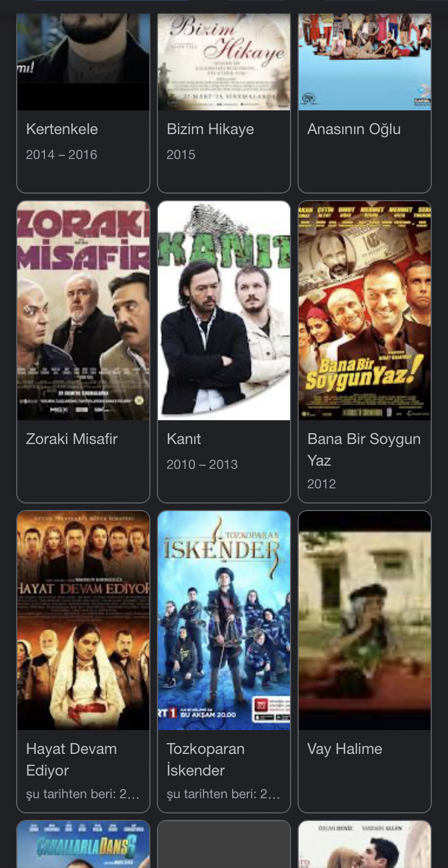Select the Vay Halime title text
448x868 pixels.
pos(345,749)
